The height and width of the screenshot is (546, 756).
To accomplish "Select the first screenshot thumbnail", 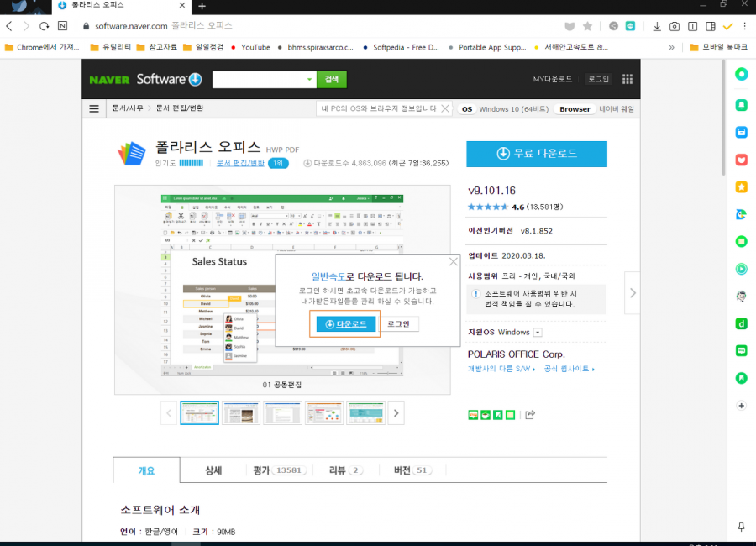I will click(x=200, y=413).
